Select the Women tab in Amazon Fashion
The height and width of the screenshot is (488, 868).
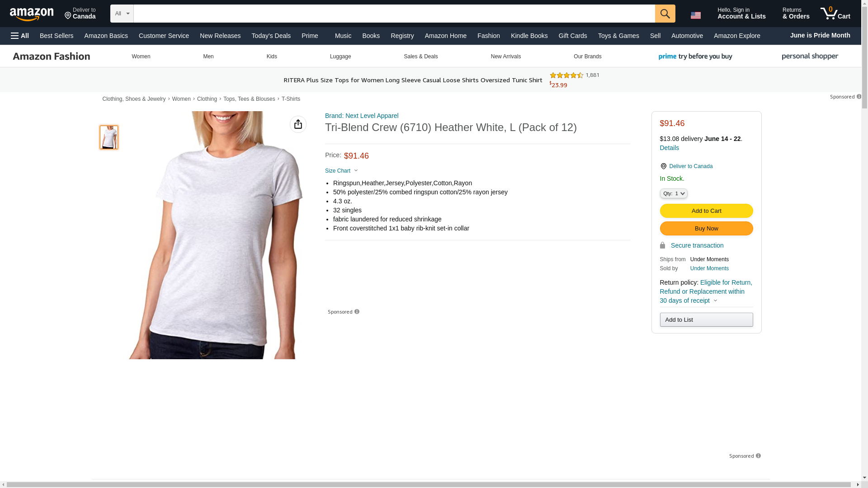pyautogui.click(x=141, y=56)
